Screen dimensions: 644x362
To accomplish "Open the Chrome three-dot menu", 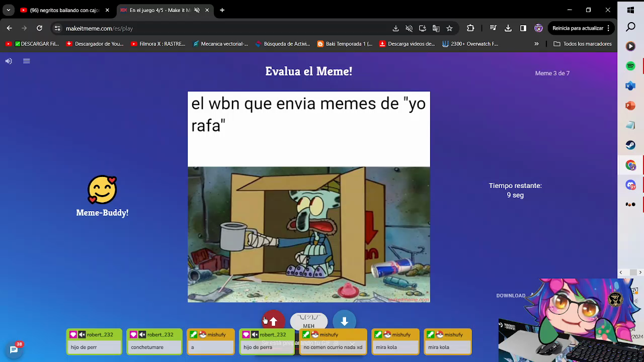I will tap(608, 28).
